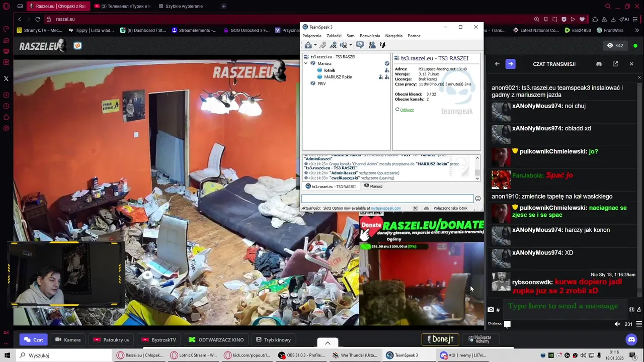This screenshot has height=362, width=644.
Task: Expand the up-chevron panel below the stream
Action: coord(328,343)
